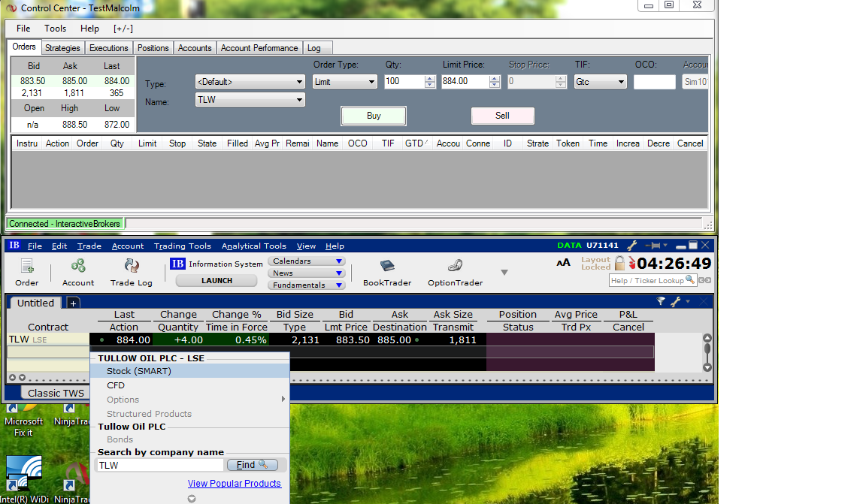This screenshot has height=504, width=866.
Task: Click the wrench icon on Untitled page bar
Action: (676, 301)
